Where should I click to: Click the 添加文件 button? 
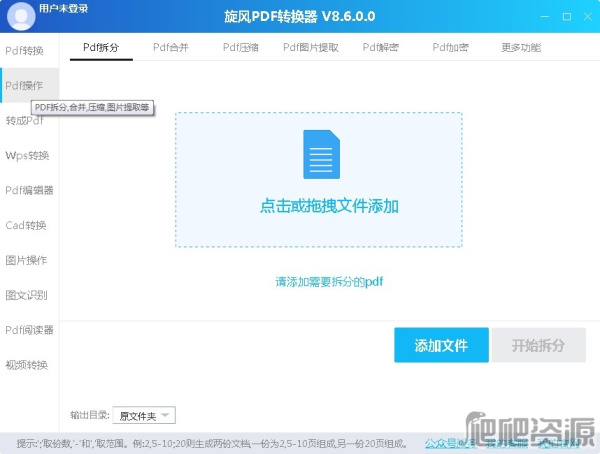coord(441,345)
